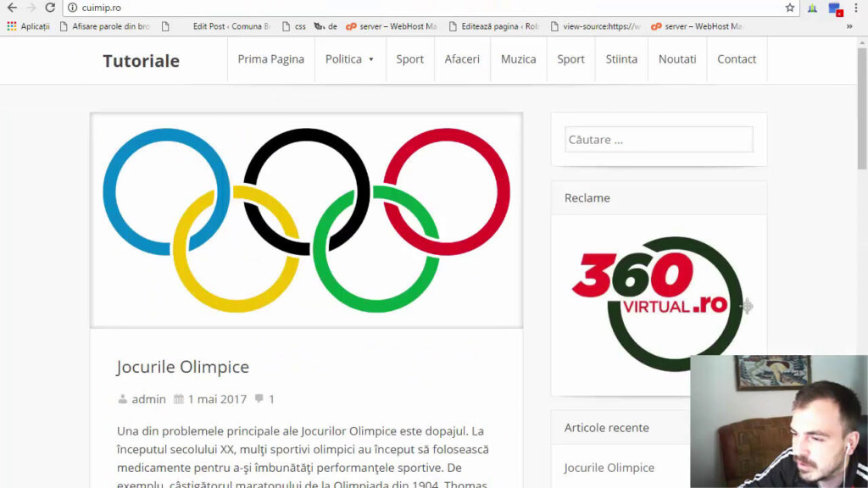Click the Articole recente widget heading
The width and height of the screenshot is (868, 488).
(606, 428)
